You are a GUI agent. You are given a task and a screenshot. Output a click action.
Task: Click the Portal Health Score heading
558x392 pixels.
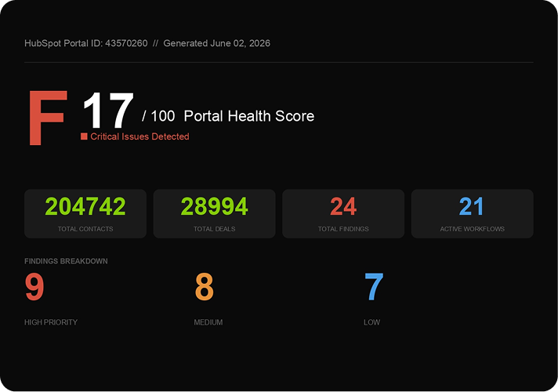click(248, 116)
